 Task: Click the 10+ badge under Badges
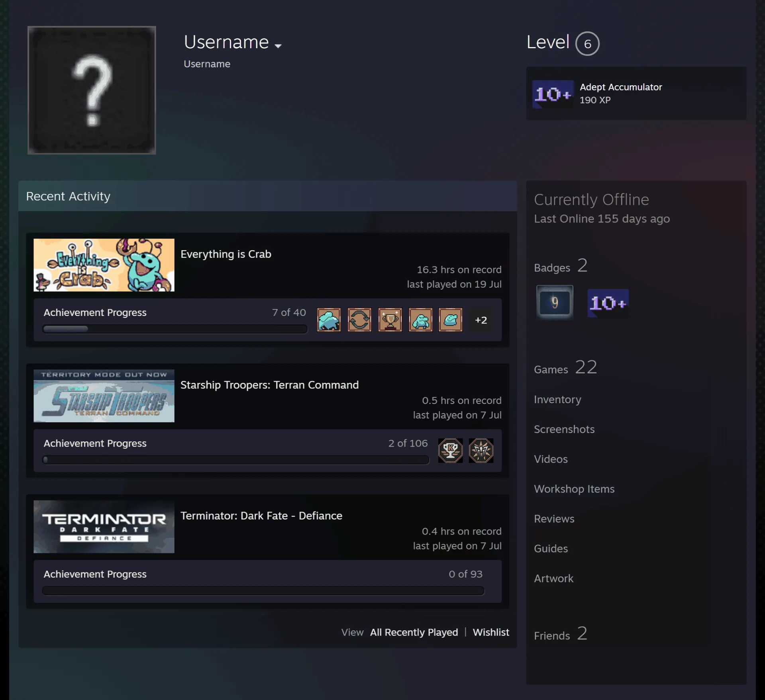(x=608, y=303)
